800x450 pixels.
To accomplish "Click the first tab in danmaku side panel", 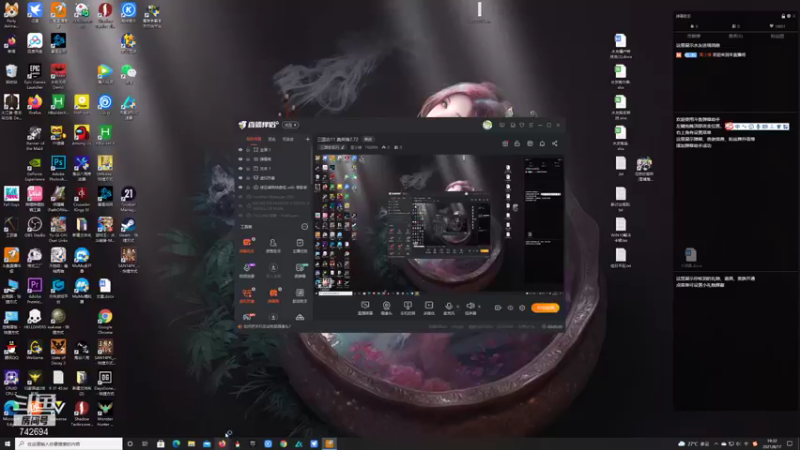I will pos(694,36).
